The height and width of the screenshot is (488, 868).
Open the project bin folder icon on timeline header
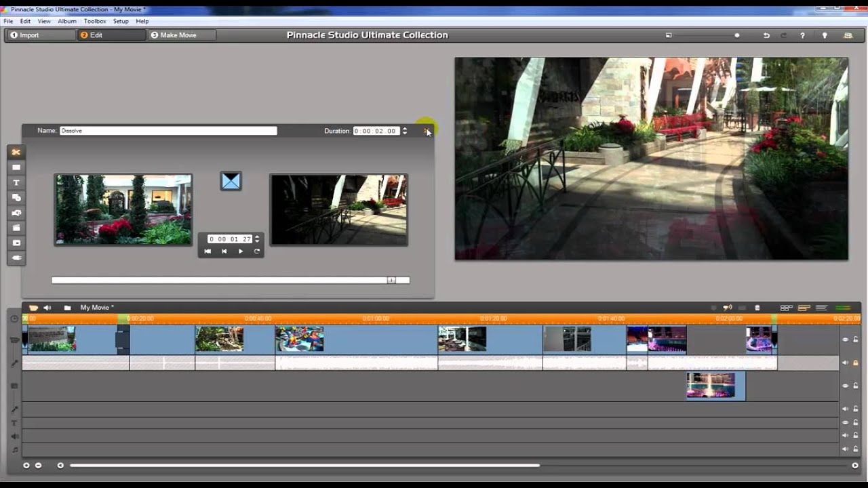point(33,308)
